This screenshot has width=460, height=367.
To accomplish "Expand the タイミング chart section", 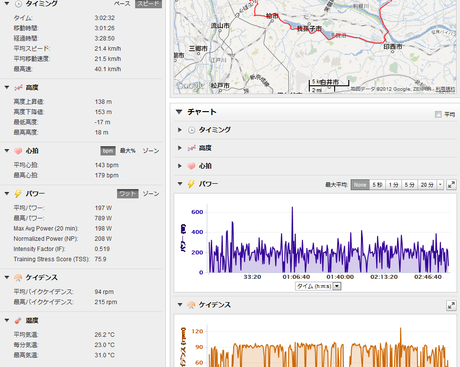I will point(180,130).
